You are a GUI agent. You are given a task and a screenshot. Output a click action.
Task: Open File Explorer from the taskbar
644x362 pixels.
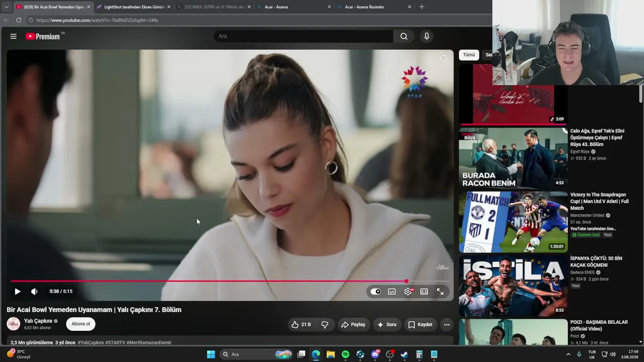click(x=331, y=354)
